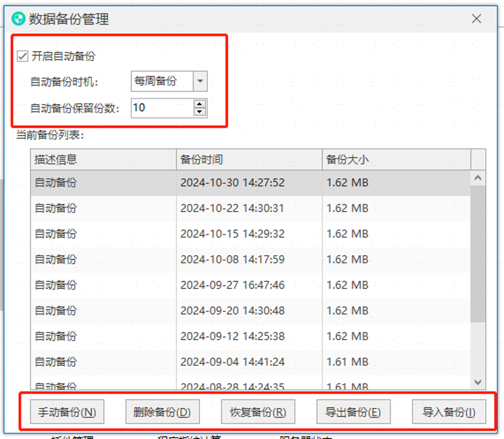Select the backup row dated 2024-10-15 14:29:32
The width and height of the screenshot is (504, 439).
250,234
